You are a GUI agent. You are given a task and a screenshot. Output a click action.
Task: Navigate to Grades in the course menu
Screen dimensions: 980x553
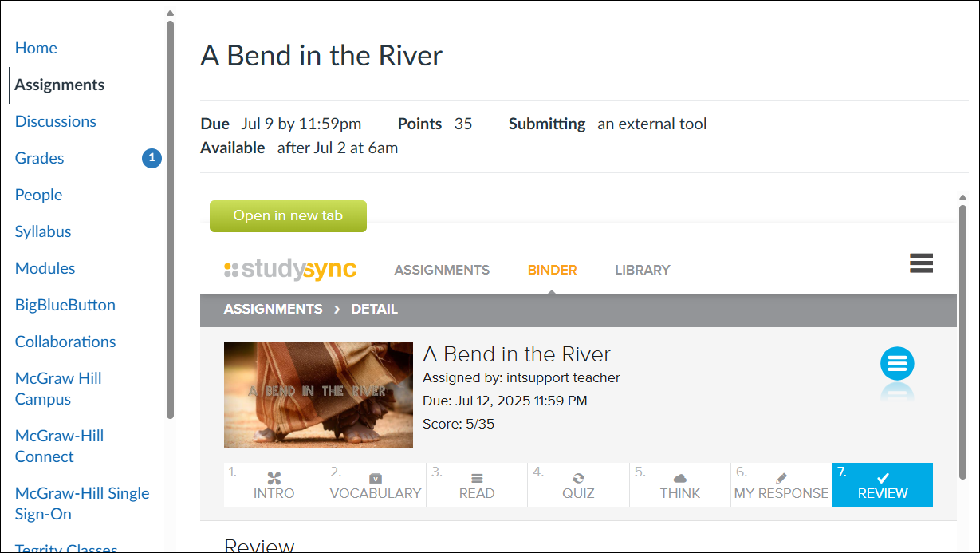pos(39,158)
